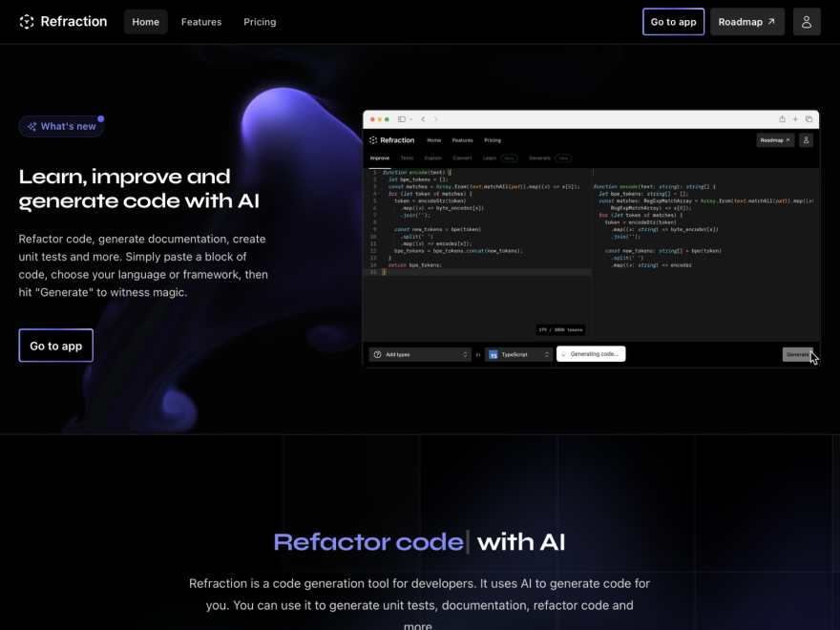
Task: Click the sidebar toggle icon in mock browser
Action: [401, 119]
